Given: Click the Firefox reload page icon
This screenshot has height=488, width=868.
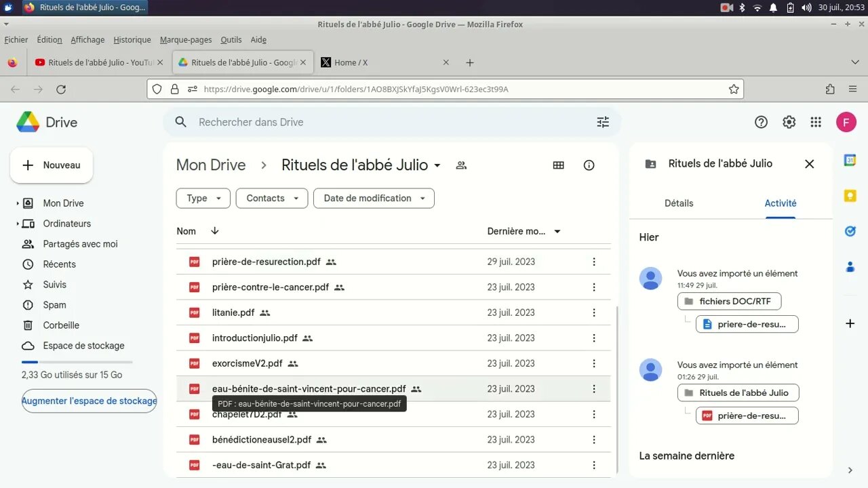Looking at the screenshot, I should click(61, 89).
